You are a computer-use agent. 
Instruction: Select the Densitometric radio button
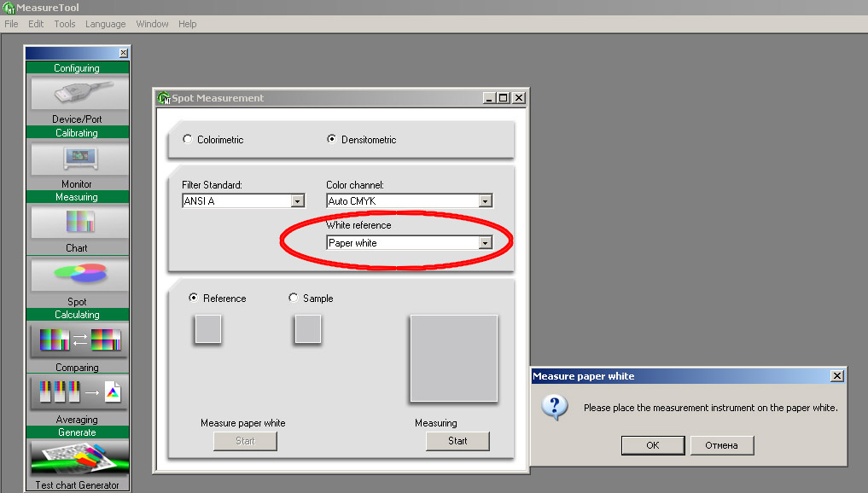[331, 139]
